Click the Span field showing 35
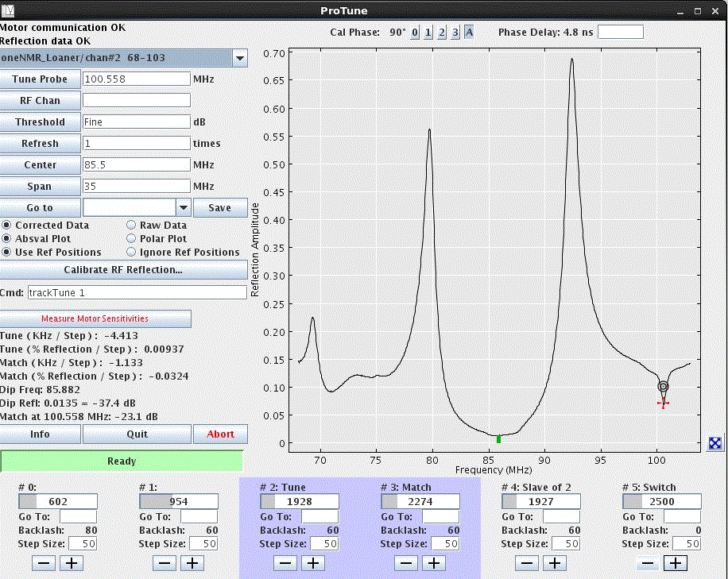The width and height of the screenshot is (728, 579). click(x=137, y=186)
